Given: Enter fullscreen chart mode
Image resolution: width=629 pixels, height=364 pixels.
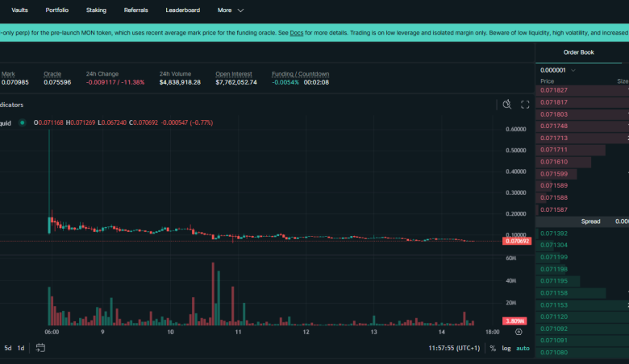Looking at the screenshot, I should click(x=525, y=105).
